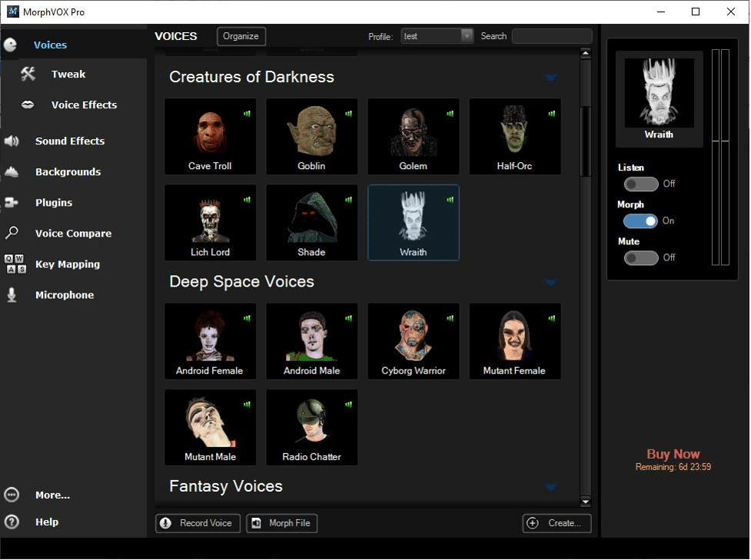Select the Goblin voice

coord(311,136)
